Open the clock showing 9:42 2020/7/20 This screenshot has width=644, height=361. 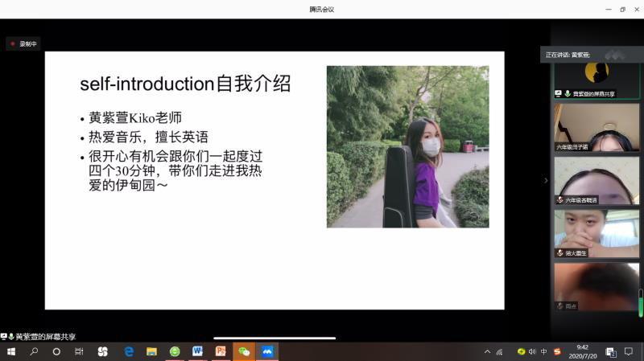tap(582, 351)
